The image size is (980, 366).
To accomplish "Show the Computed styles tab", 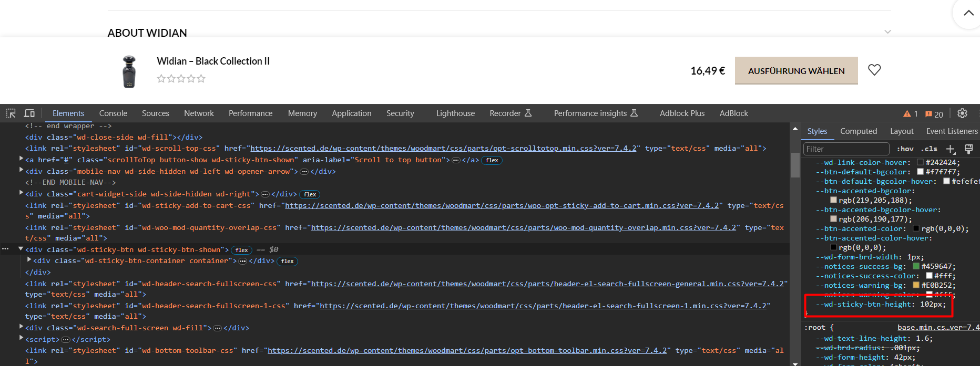I will (x=859, y=131).
